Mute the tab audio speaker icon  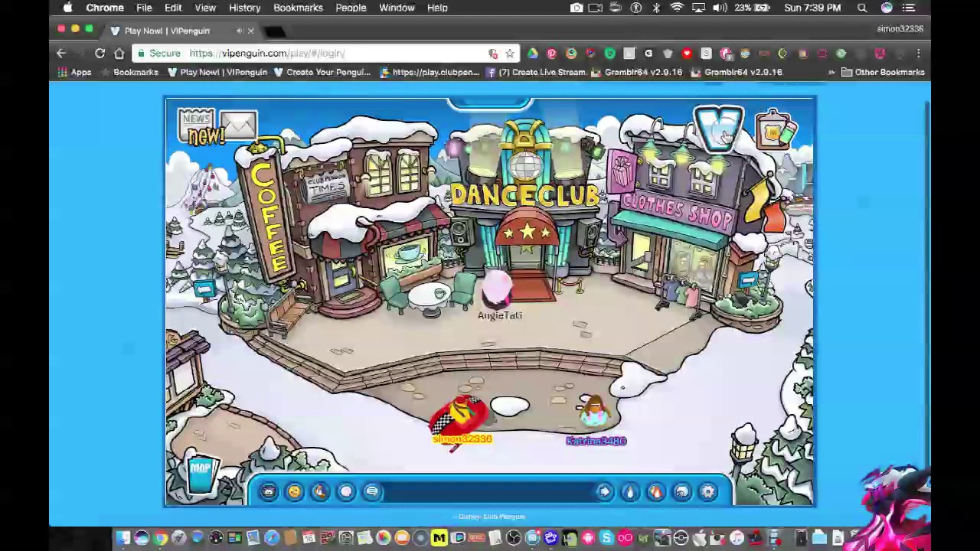coord(240,31)
